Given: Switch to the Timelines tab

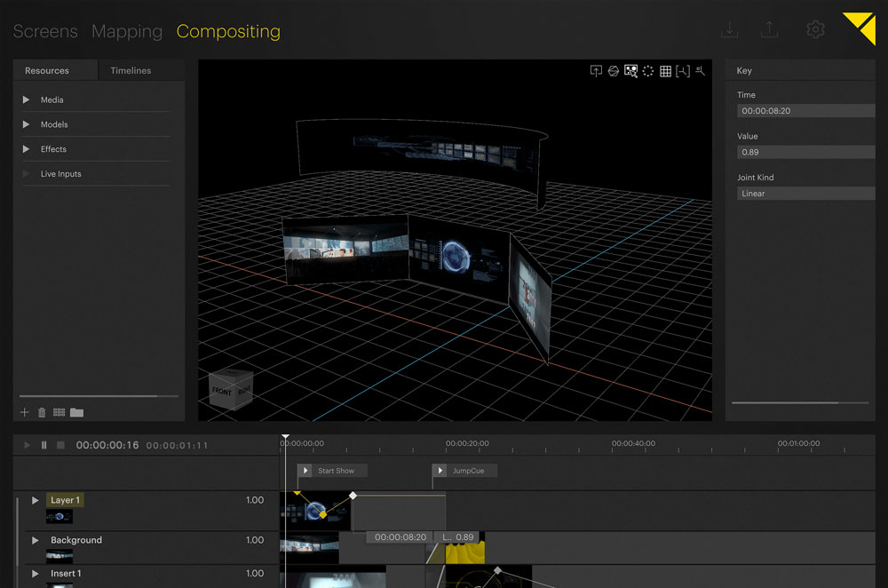Looking at the screenshot, I should pyautogui.click(x=130, y=70).
